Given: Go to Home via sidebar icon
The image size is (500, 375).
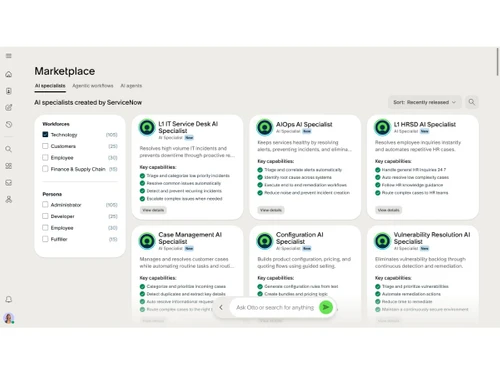Looking at the screenshot, I should [9, 74].
